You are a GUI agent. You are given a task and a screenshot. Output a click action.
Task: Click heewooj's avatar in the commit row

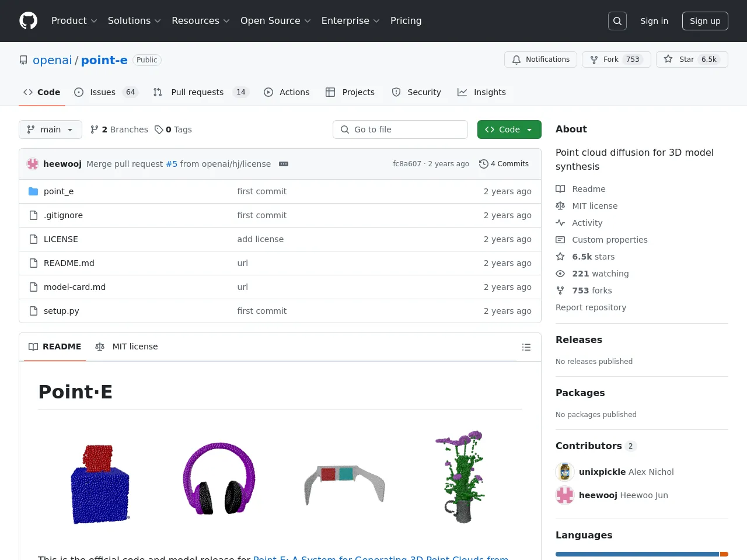pyautogui.click(x=33, y=164)
